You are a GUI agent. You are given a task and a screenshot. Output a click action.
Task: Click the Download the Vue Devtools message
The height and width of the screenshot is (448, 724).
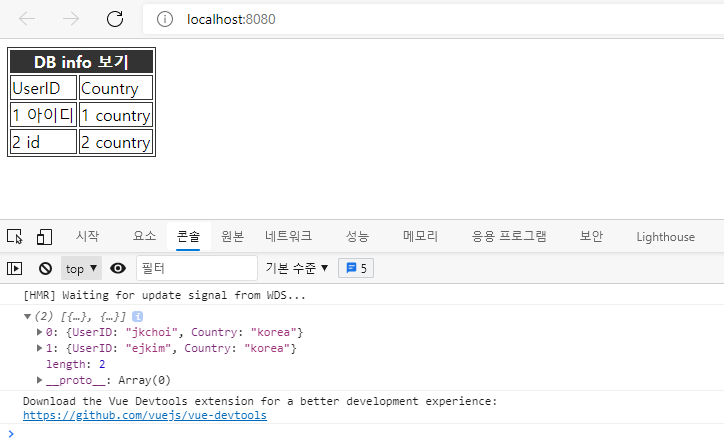pos(260,401)
